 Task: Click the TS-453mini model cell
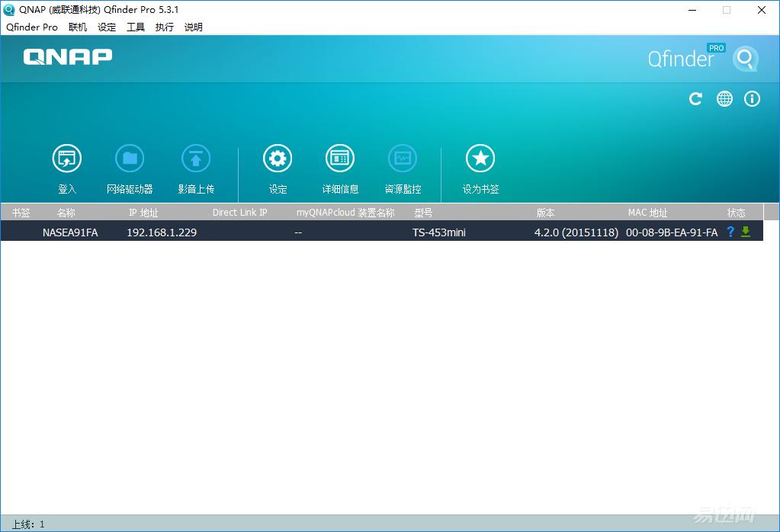(438, 232)
